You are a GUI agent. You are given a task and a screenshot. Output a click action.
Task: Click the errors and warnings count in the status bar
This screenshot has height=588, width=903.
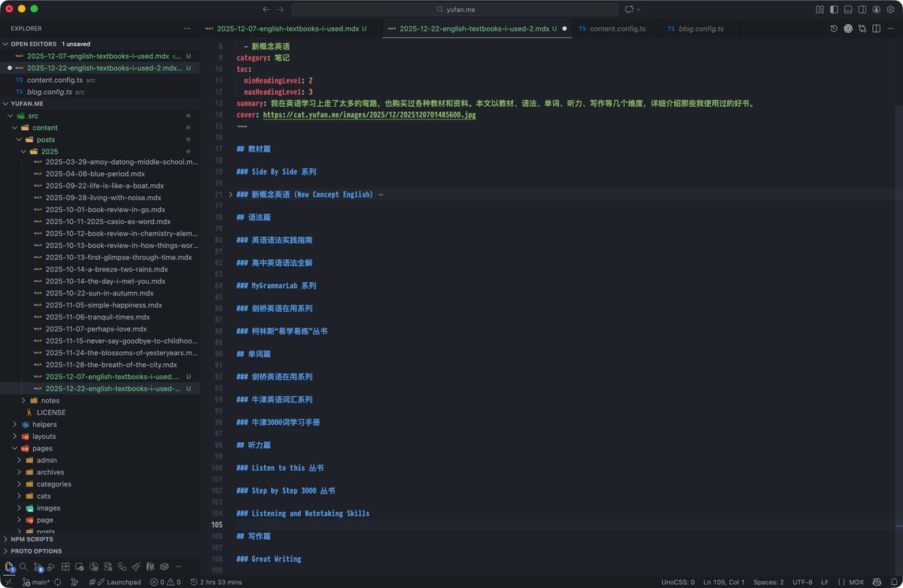click(166, 582)
